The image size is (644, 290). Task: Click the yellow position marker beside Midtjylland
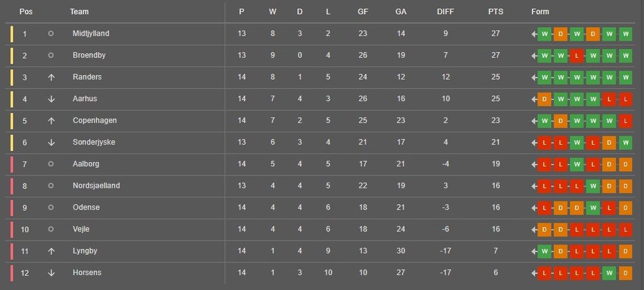point(12,33)
